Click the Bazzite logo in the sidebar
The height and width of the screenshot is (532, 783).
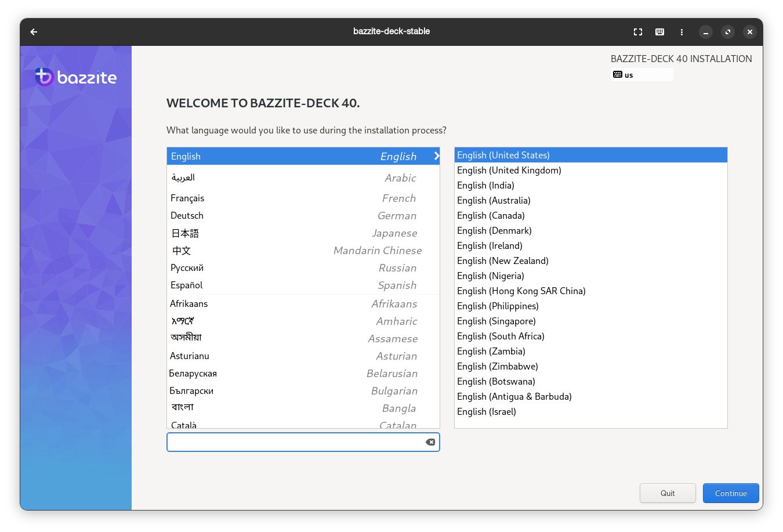coord(75,77)
